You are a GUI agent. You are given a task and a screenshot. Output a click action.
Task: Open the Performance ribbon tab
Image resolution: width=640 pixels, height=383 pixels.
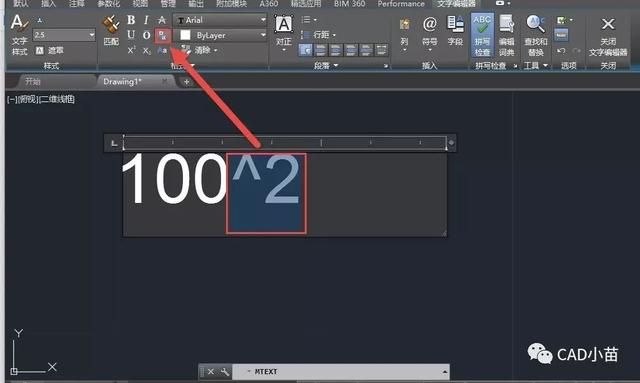coord(401,4)
